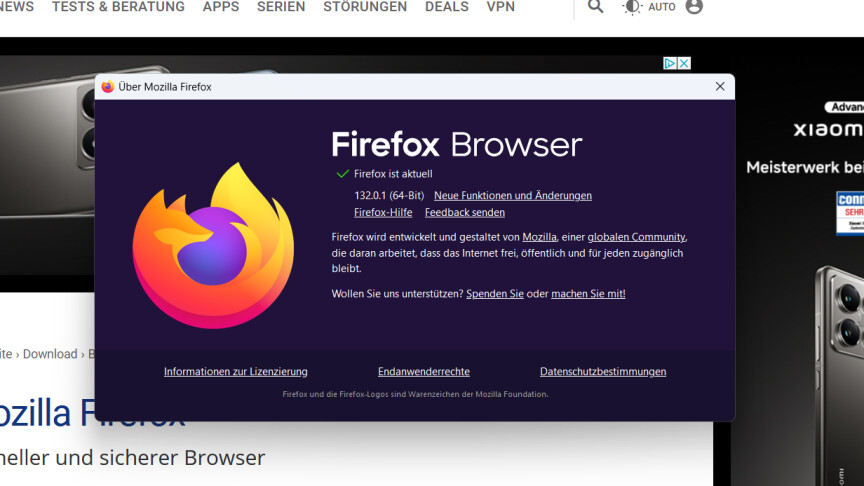Open the NEWS menu item
The image size is (864, 486).
tap(17, 7)
